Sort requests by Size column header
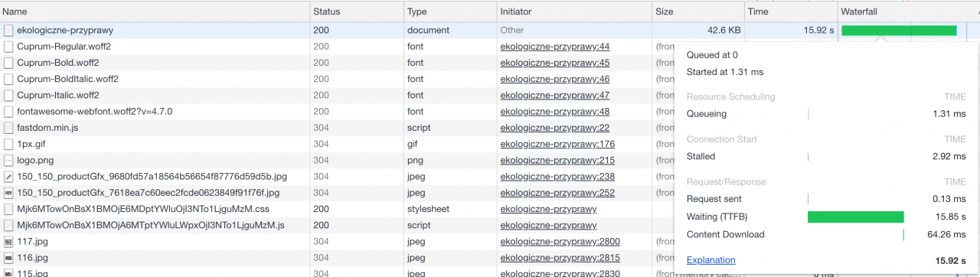The width and height of the screenshot is (980, 277). 698,11
